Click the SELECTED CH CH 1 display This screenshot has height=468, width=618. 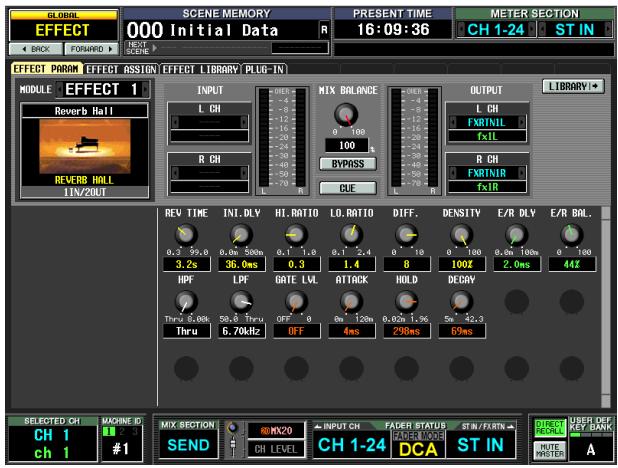52,444
